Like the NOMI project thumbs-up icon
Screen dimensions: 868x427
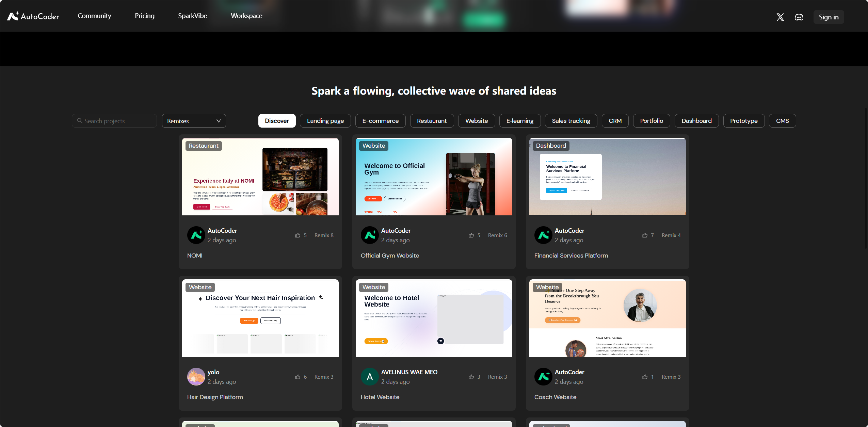tap(298, 235)
